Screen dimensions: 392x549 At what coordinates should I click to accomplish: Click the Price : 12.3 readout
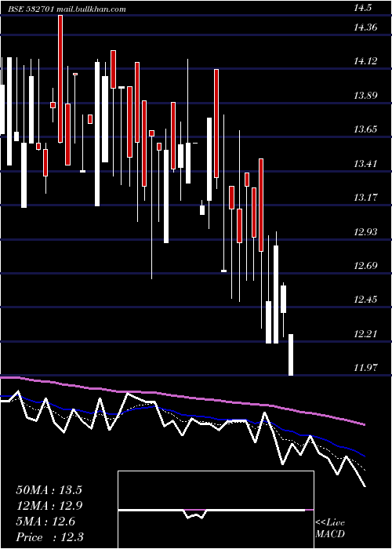(x=49, y=536)
